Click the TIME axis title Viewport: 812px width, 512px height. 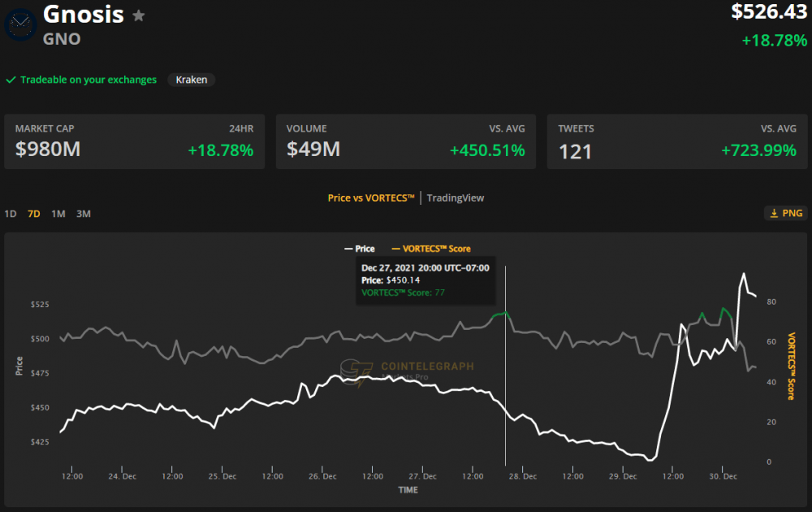(x=408, y=490)
